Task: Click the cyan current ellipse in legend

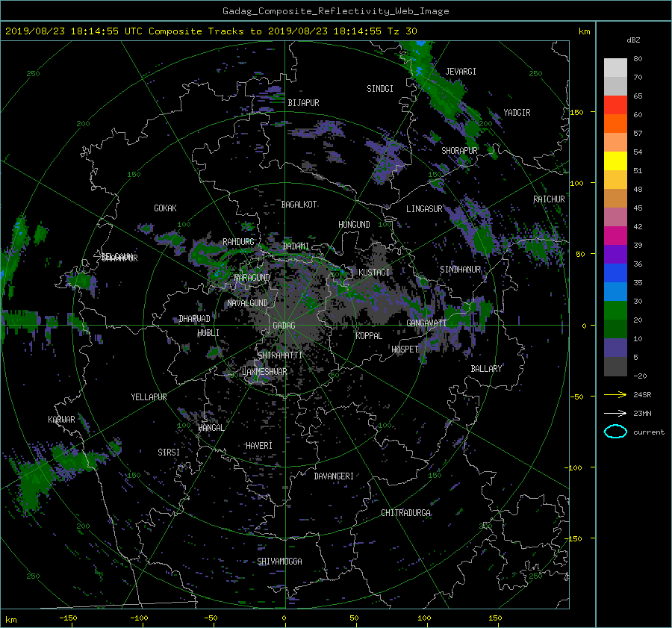Action: 615,432
